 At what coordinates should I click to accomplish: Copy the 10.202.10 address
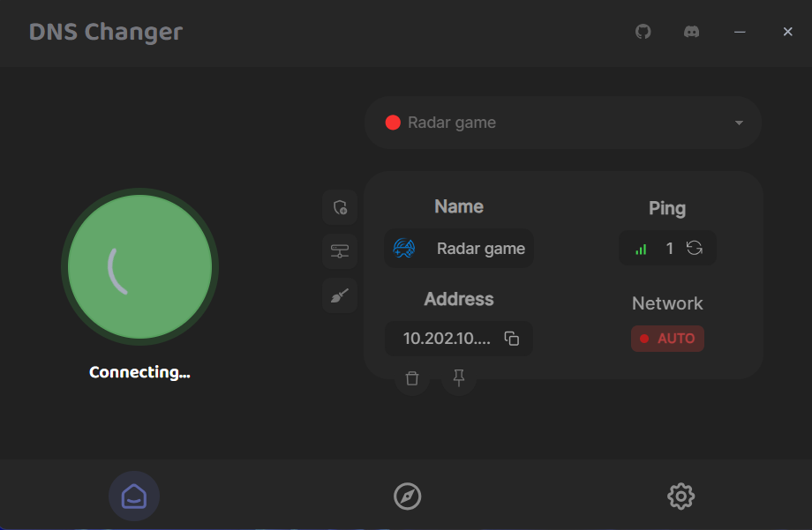[x=512, y=339]
